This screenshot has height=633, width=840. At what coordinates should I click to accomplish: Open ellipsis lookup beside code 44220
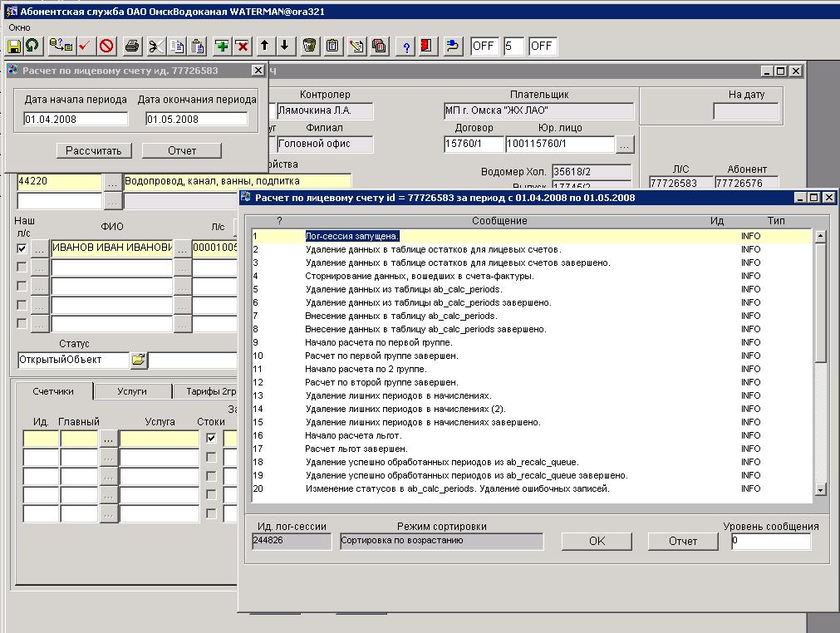[x=112, y=181]
